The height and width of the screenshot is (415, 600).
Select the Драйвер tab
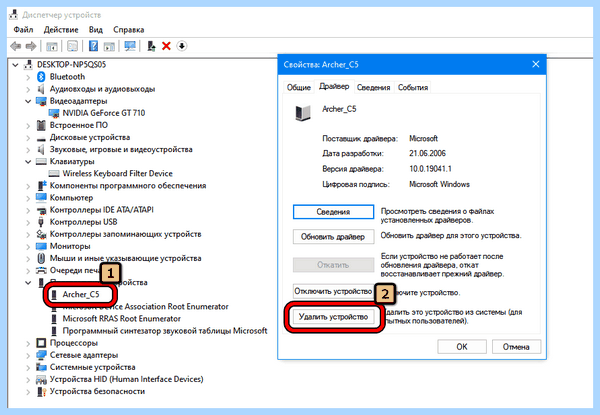334,86
